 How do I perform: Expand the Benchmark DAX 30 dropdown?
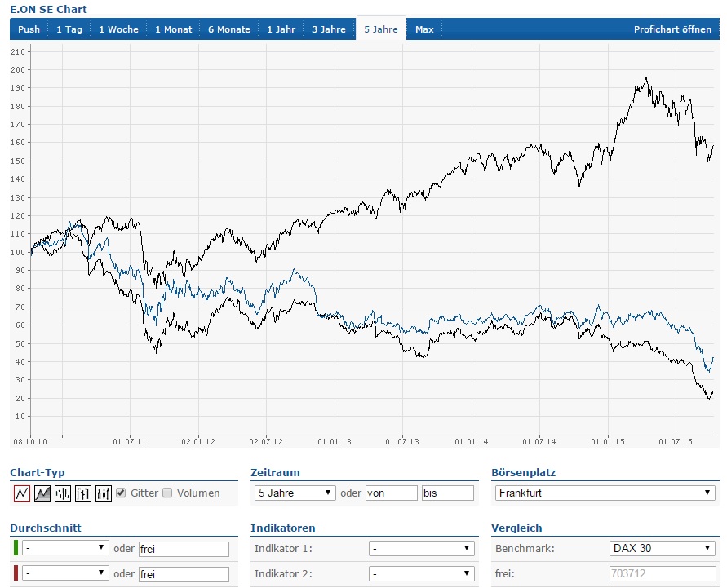(662, 548)
